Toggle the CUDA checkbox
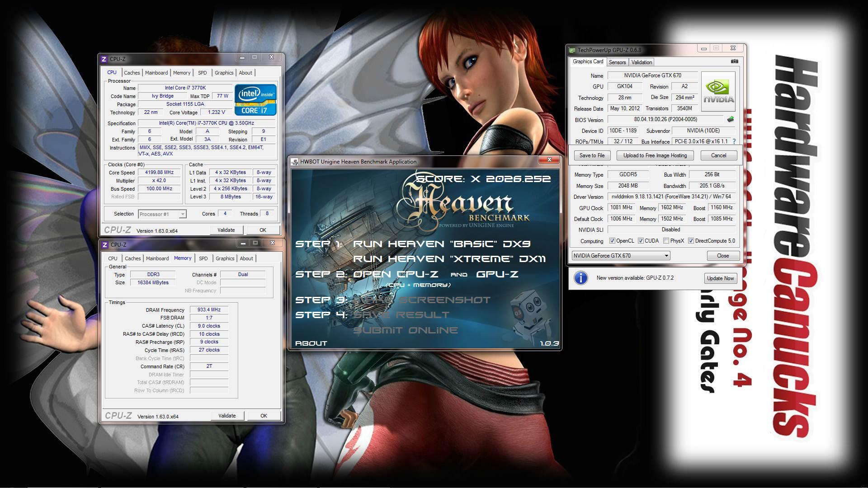This screenshot has width=868, height=488. tap(641, 241)
